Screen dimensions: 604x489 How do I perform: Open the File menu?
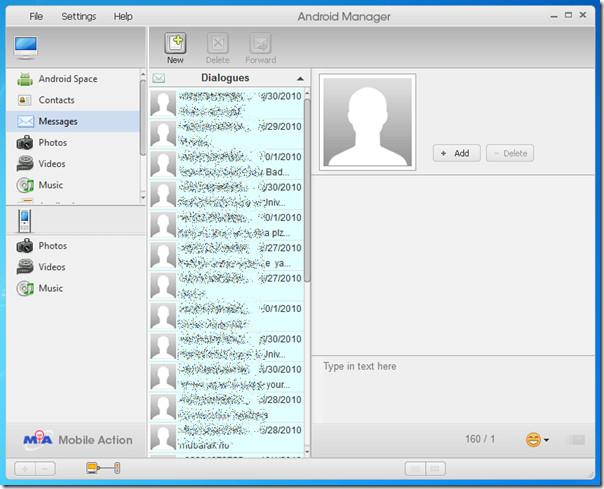[36, 17]
